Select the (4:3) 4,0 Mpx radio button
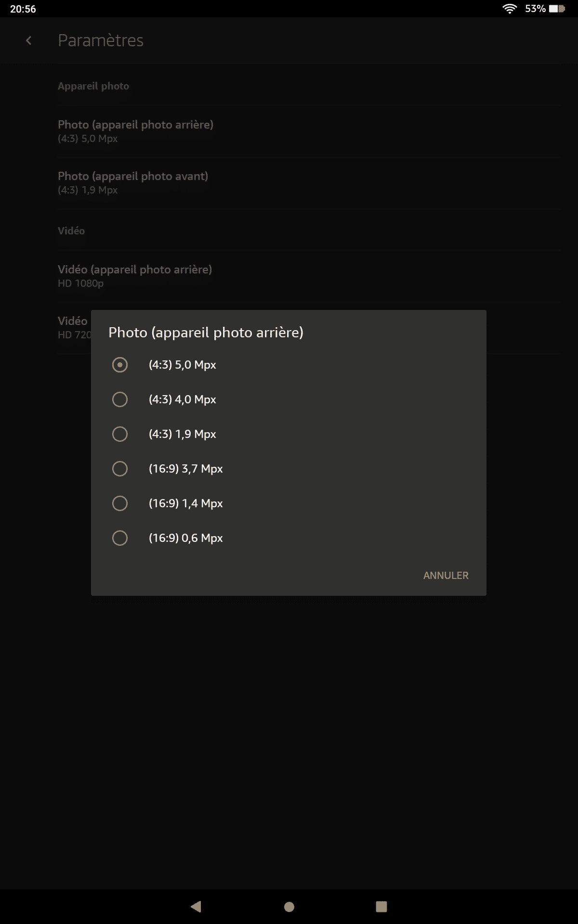The image size is (578, 924). click(x=120, y=399)
